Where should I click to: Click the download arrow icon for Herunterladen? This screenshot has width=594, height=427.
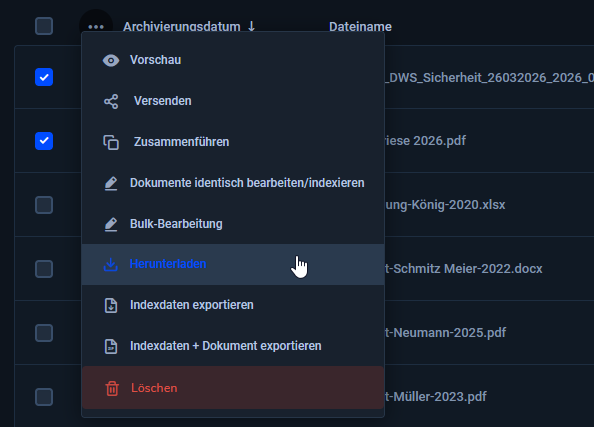(x=111, y=264)
